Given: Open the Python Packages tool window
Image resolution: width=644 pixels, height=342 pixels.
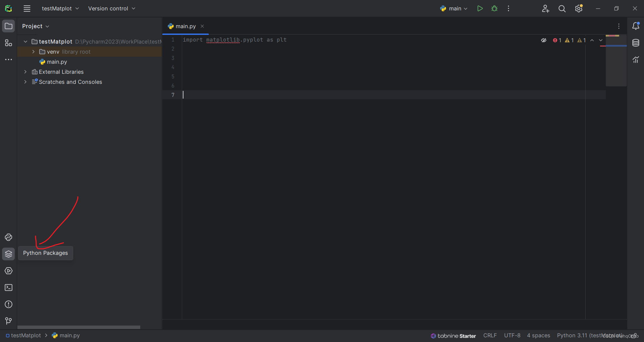Looking at the screenshot, I should [x=8, y=254].
